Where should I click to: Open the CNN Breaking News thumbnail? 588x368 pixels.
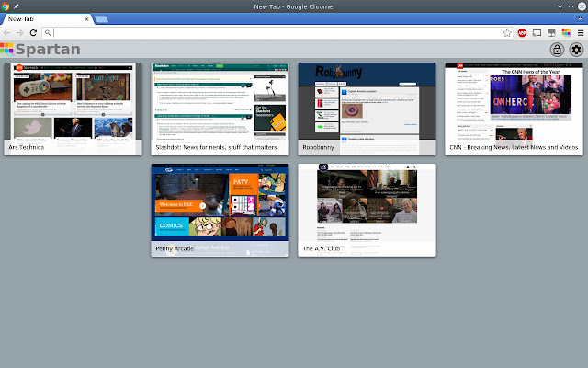pos(514,101)
